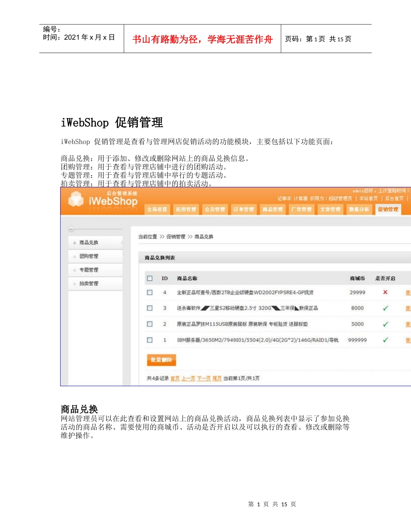Viewport: 411px width, 532px height.
Task: Go to the 广告管理 tab
Action: tap(301, 209)
